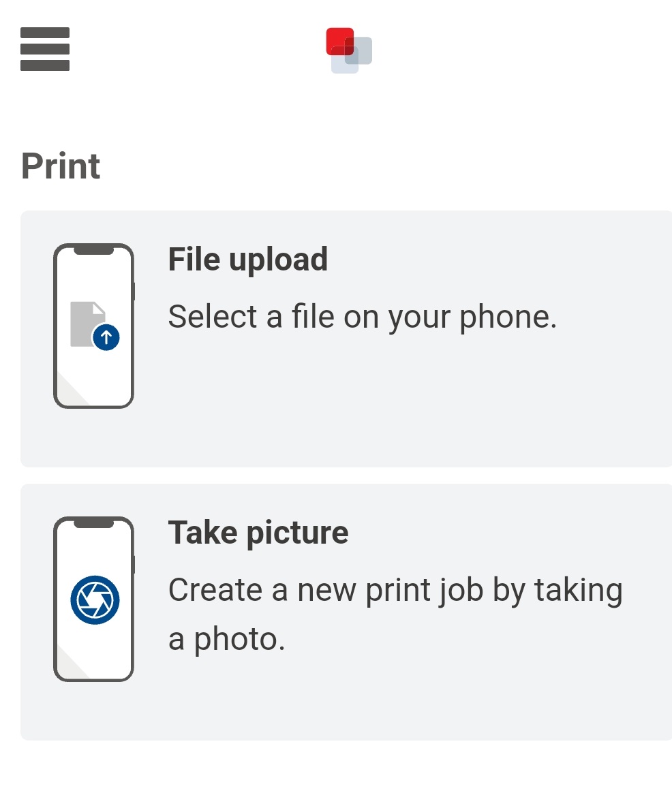Tap the blue upload arrow badge

[x=106, y=337]
